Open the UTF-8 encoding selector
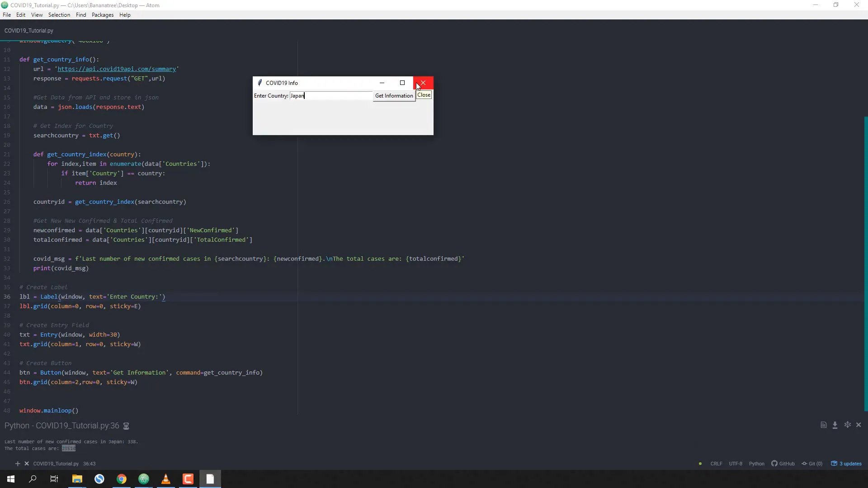Viewport: 868px width, 488px height. 736,464
